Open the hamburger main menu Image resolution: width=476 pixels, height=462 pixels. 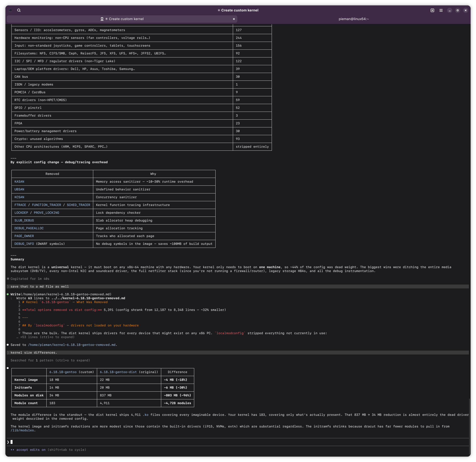tap(441, 10)
